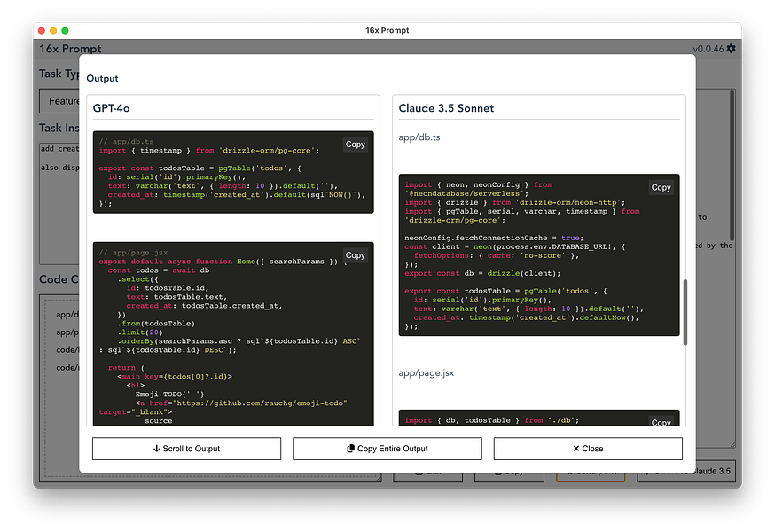
Task: Click the Output dialog title
Action: pyautogui.click(x=102, y=78)
